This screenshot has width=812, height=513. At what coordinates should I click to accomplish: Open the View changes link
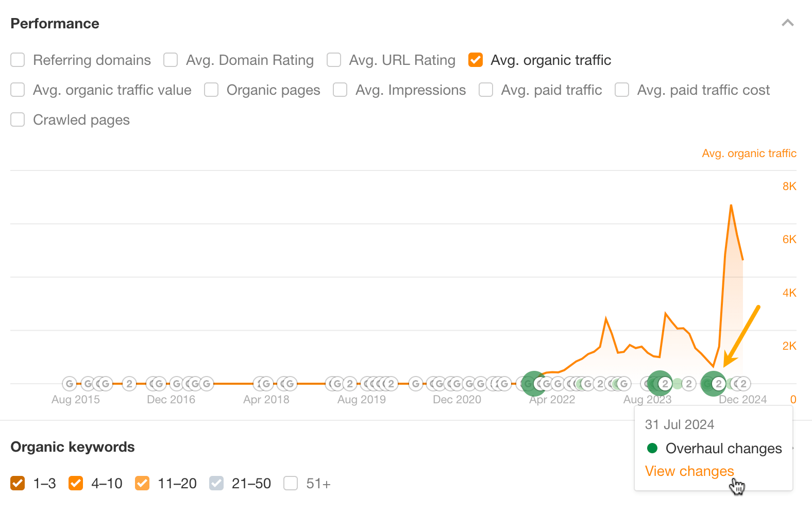[689, 471]
